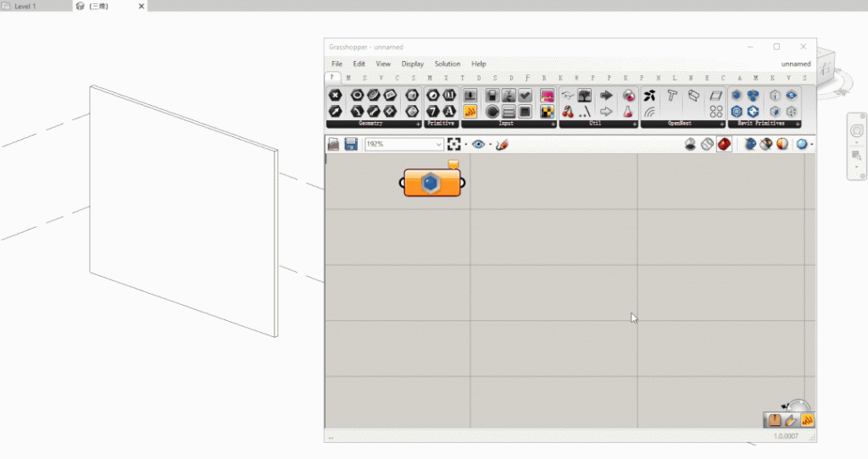
Task: Open file via canvas toolbar folder icon
Action: tap(333, 144)
